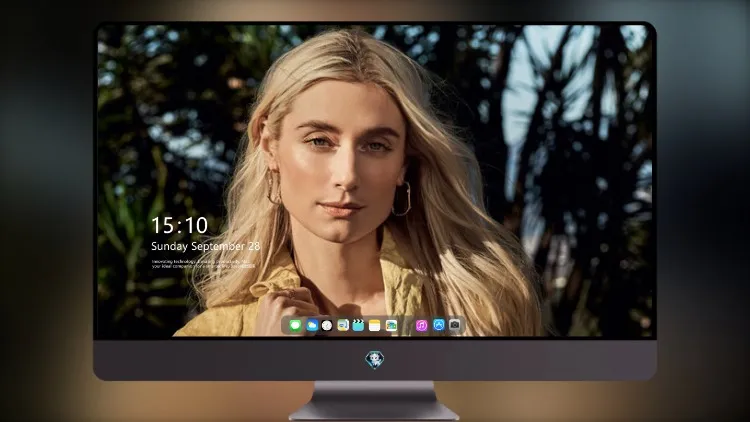Launch the Camera app from the dock
This screenshot has width=750, height=422.
pos(454,325)
